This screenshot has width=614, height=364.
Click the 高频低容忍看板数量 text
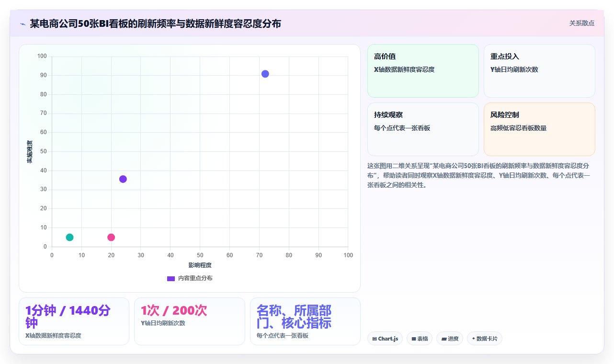[518, 128]
